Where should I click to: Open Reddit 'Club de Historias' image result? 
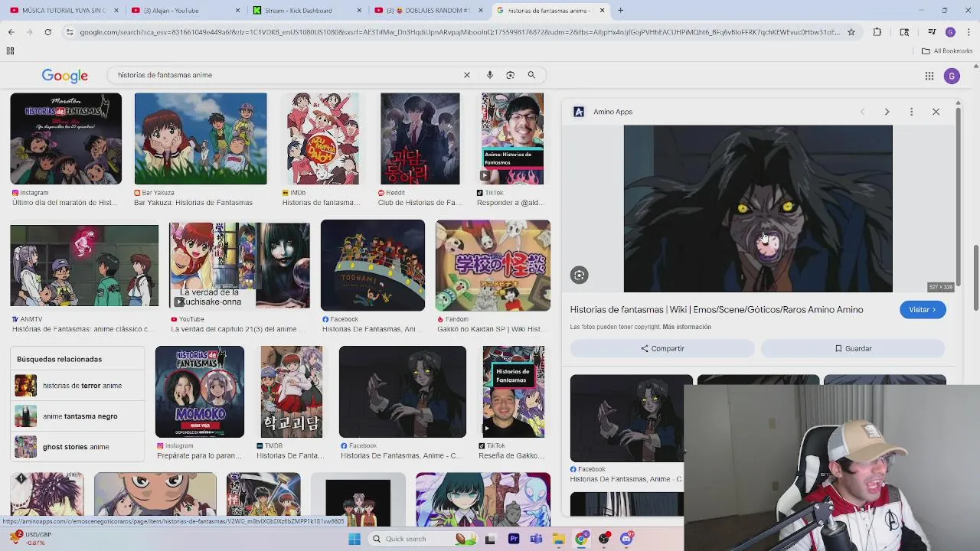click(420, 139)
